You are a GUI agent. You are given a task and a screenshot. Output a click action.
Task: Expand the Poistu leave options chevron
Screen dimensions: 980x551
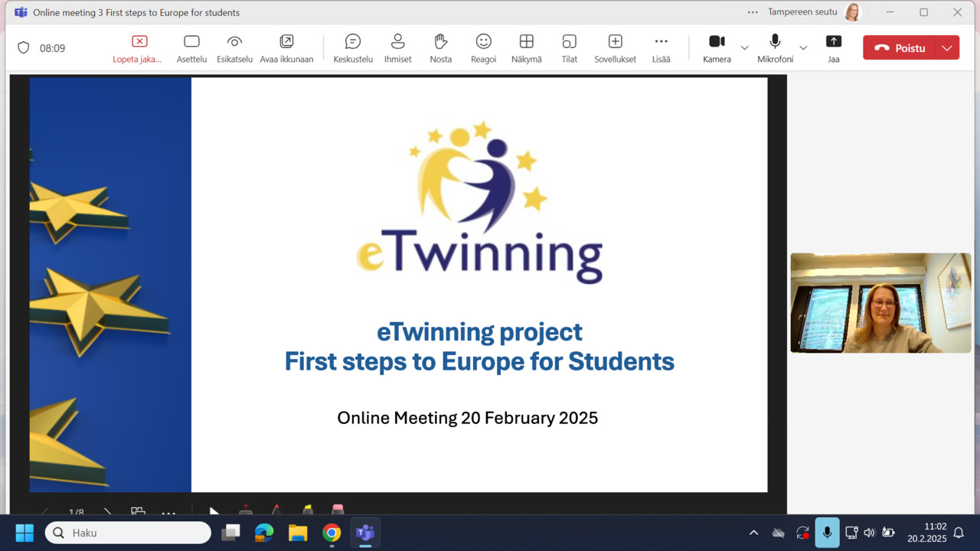click(x=947, y=47)
